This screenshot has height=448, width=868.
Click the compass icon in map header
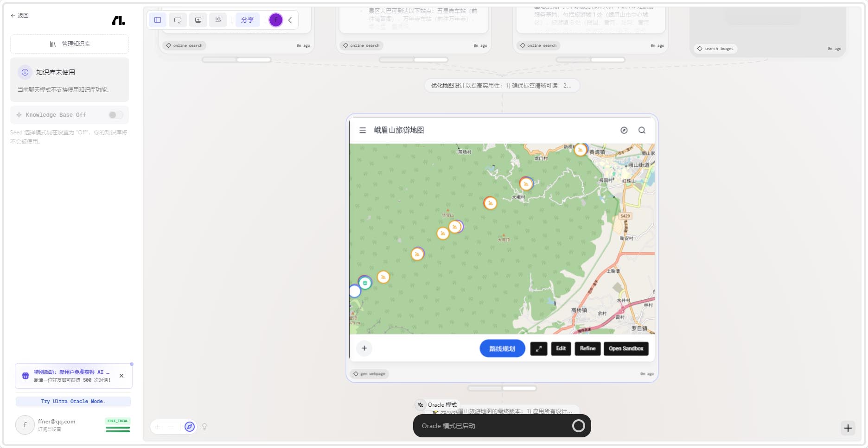click(624, 130)
